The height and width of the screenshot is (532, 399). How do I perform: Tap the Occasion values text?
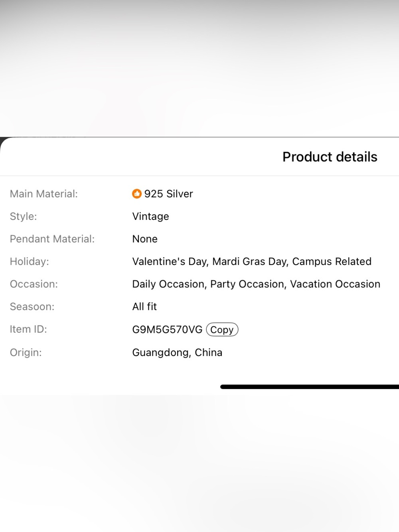256,284
